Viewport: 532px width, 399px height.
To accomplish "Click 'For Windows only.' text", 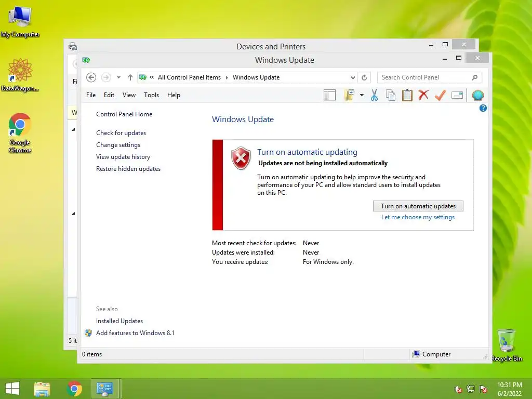I will (328, 262).
